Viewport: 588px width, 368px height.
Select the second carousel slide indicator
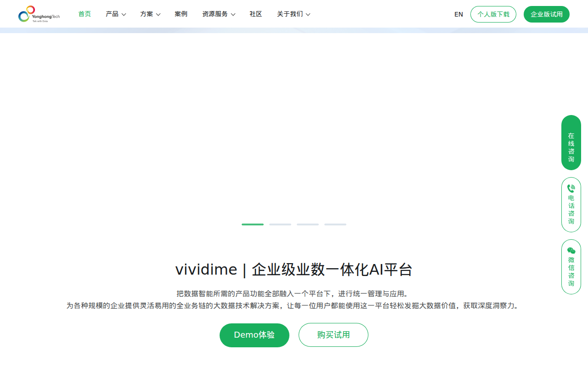(280, 224)
